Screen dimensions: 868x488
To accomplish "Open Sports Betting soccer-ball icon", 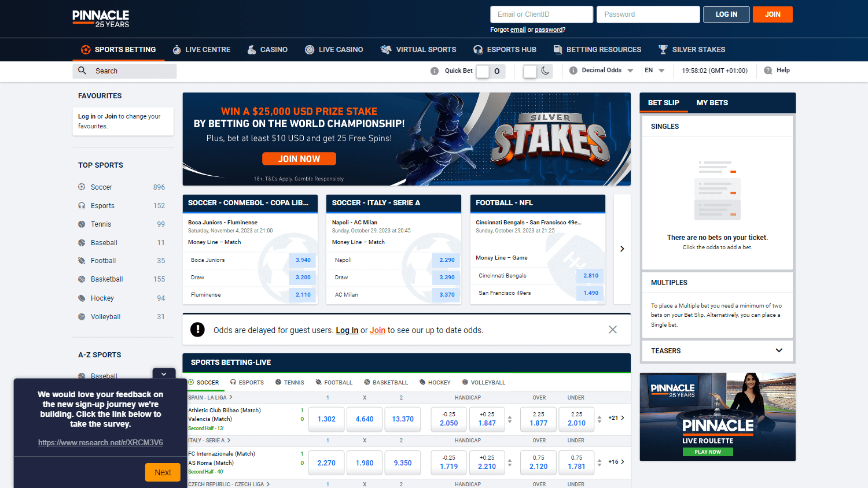I will (86, 50).
